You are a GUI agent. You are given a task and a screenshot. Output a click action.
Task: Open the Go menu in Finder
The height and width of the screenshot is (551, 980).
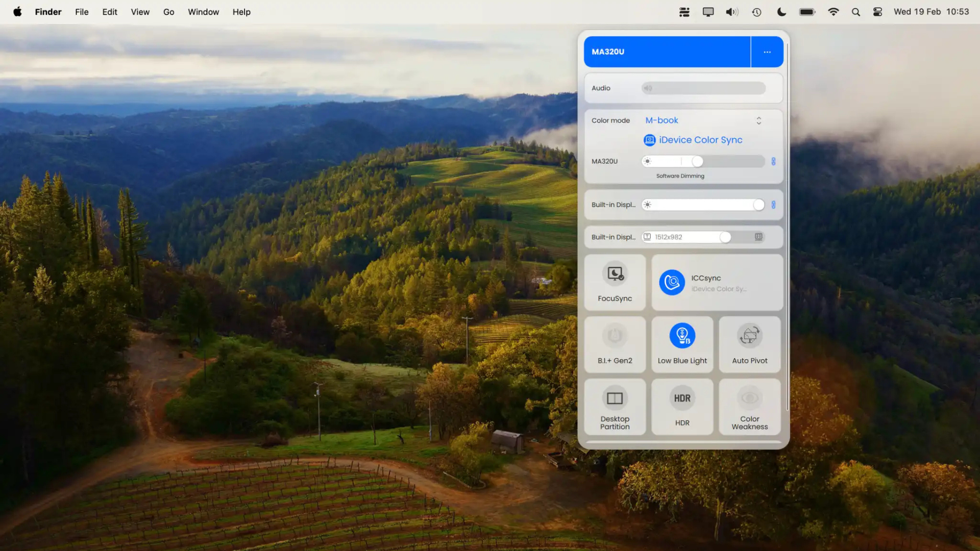pyautogui.click(x=168, y=12)
